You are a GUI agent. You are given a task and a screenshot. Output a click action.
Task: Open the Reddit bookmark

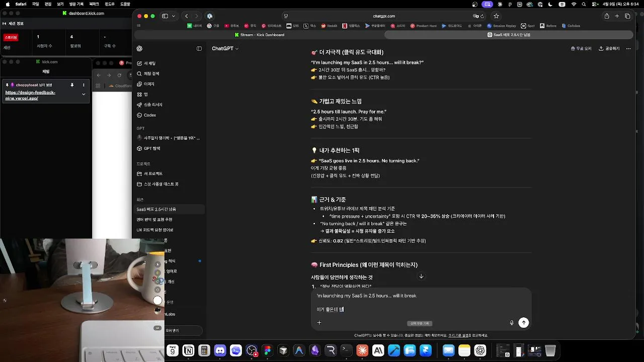329,26
